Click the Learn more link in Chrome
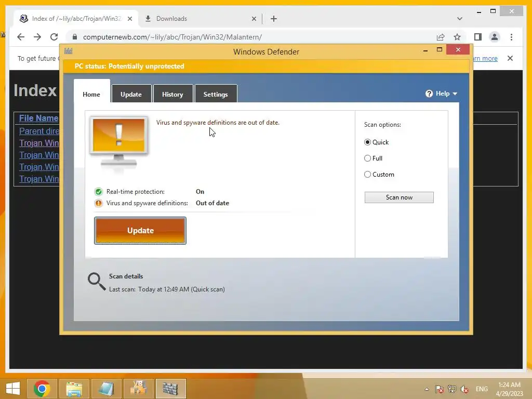The width and height of the screenshot is (532, 399). (x=485, y=58)
